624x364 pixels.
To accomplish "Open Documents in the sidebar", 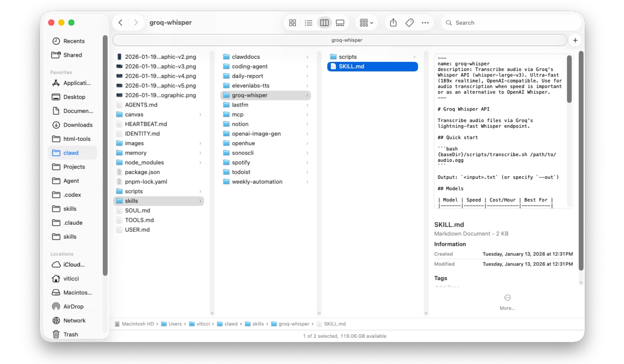I will pyautogui.click(x=73, y=111).
